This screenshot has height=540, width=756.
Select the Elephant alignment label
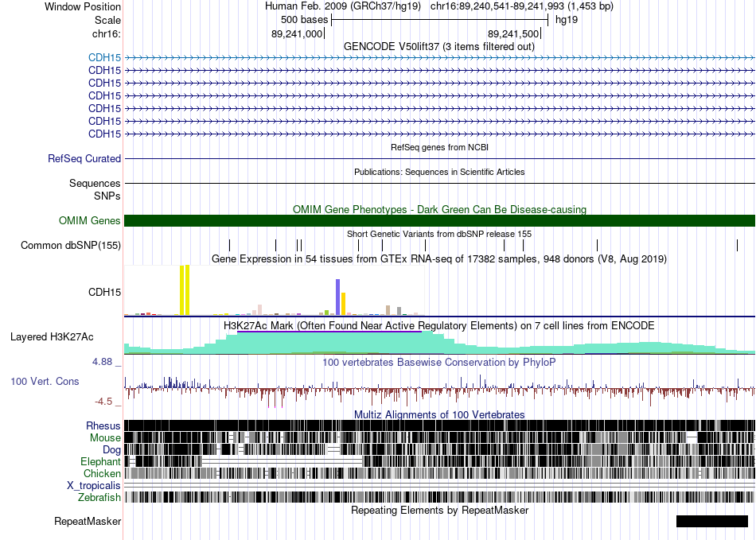click(101, 462)
